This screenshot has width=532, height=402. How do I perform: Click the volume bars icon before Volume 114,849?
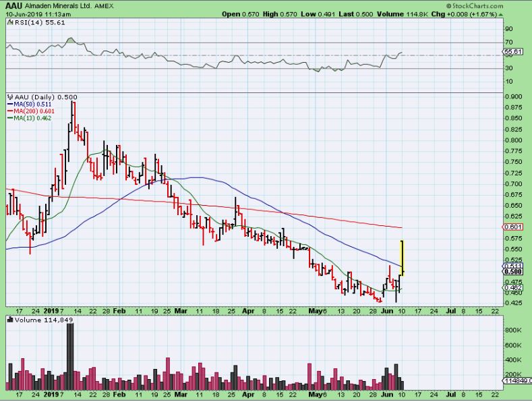pos(10,320)
